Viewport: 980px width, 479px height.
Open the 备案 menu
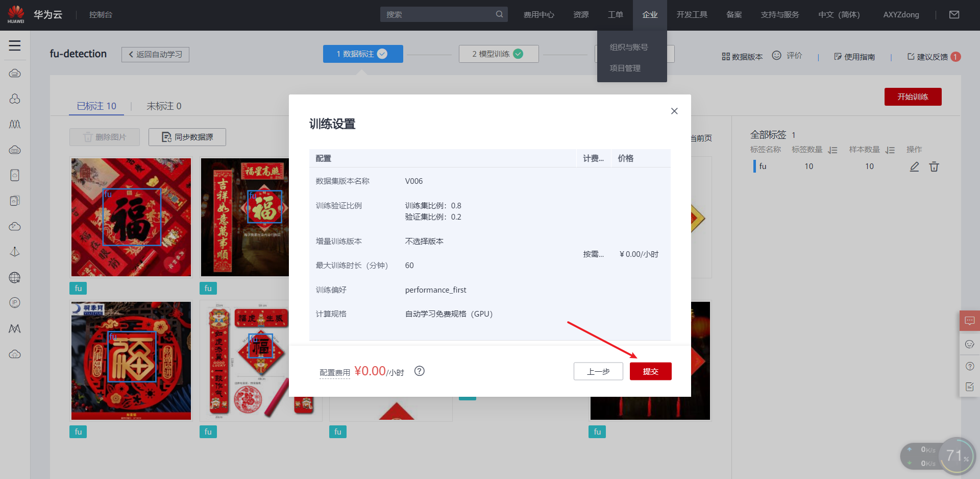734,15
